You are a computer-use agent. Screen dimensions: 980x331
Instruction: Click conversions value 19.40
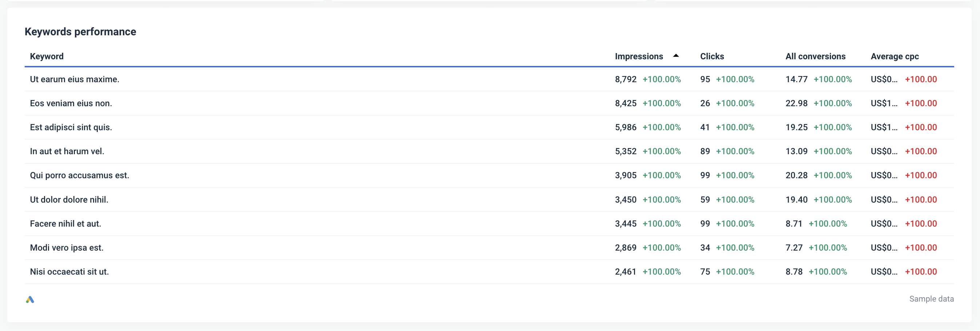(796, 200)
